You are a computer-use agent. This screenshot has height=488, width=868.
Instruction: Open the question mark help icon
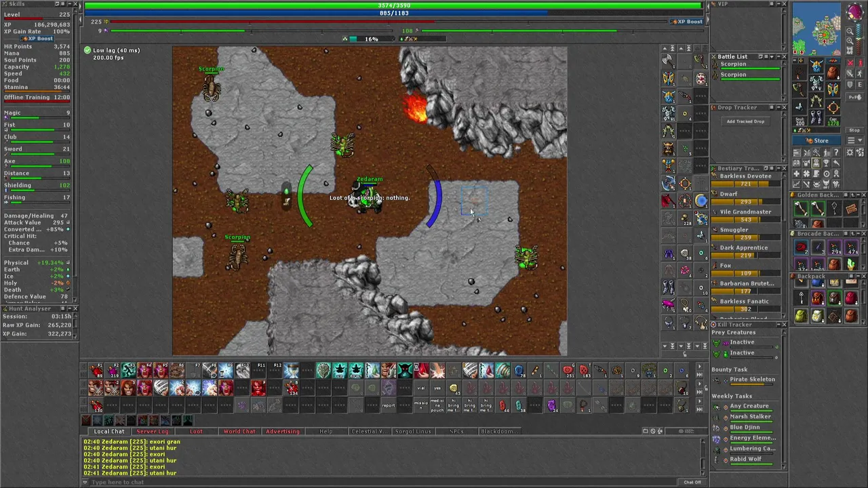click(836, 152)
